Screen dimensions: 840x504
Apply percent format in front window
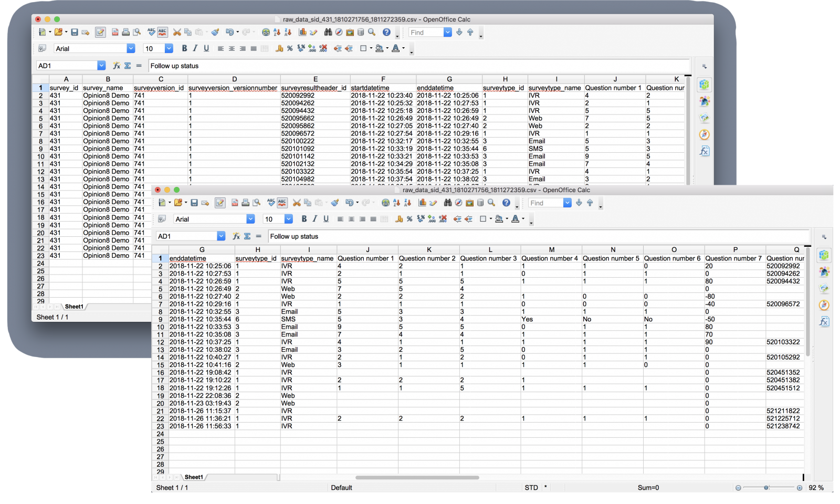tap(409, 219)
